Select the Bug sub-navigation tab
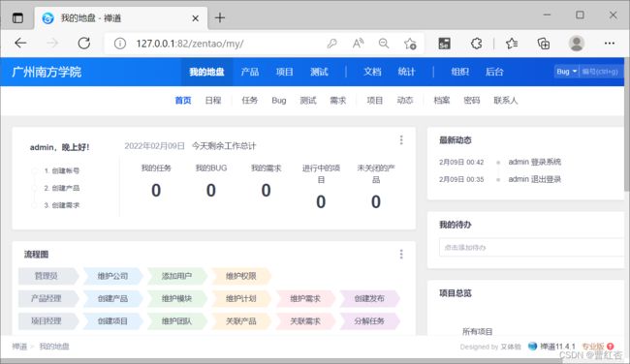The width and height of the screenshot is (630, 364). [279, 101]
